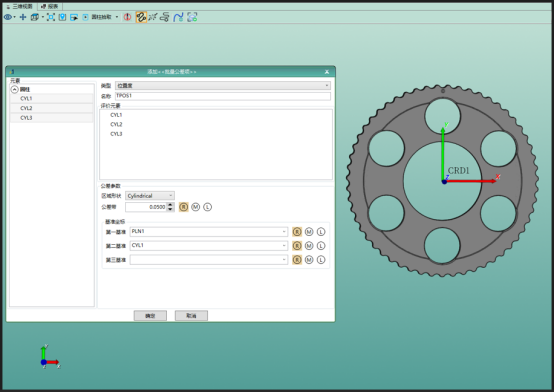Select R modifier for first datum PLN1

pos(297,232)
